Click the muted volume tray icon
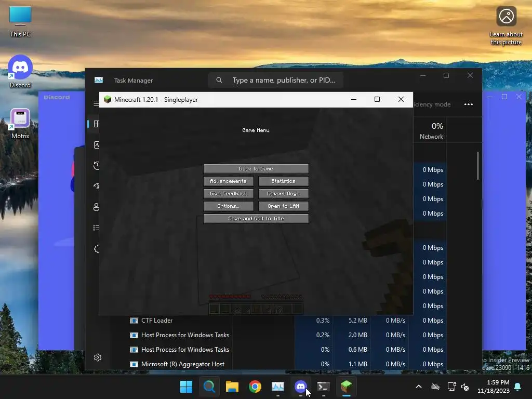This screenshot has height=399, width=532. [x=465, y=387]
